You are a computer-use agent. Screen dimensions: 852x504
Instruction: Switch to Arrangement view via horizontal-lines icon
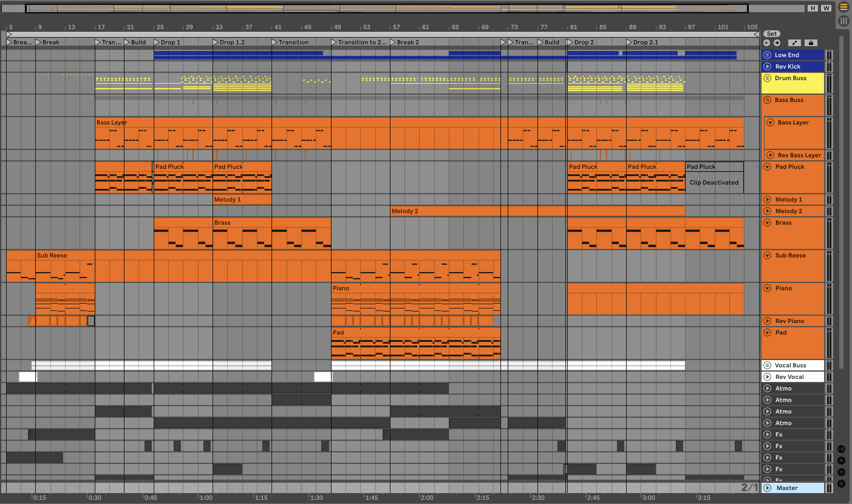pyautogui.click(x=843, y=7)
